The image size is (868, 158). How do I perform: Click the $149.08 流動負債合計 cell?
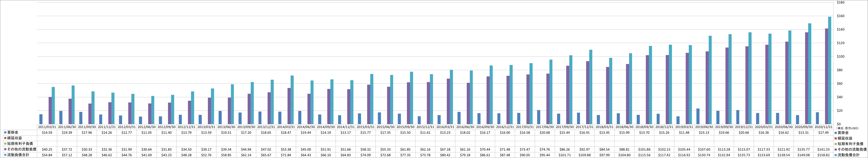pos(804,155)
